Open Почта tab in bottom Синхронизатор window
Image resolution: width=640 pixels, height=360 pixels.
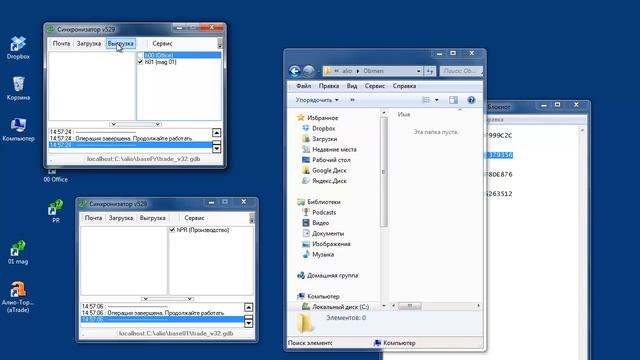pyautogui.click(x=93, y=218)
